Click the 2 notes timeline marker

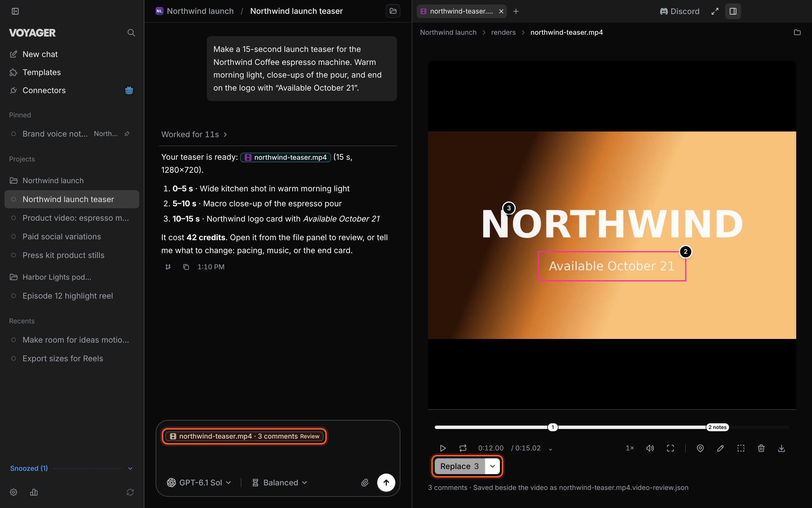(x=717, y=427)
